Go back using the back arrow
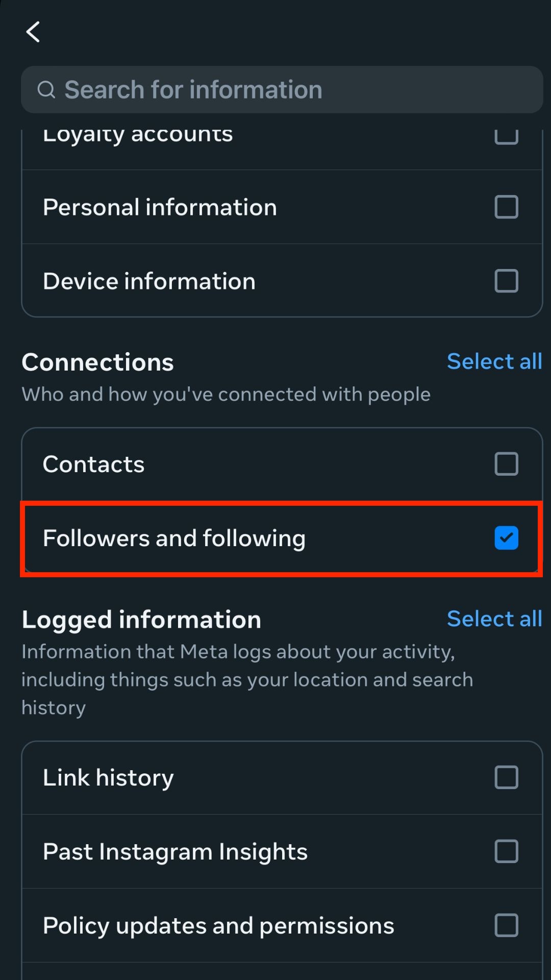This screenshot has height=980, width=551. (x=34, y=32)
